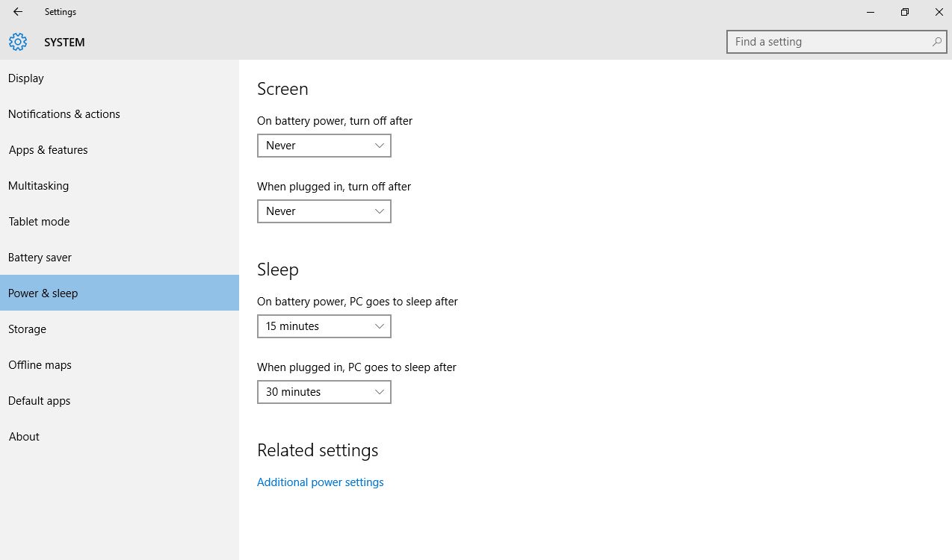
Task: Open Storage settings
Action: [x=27, y=329]
